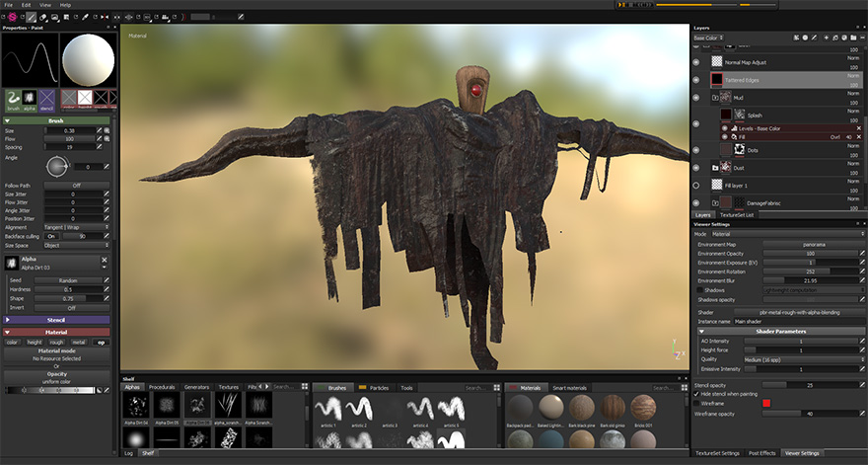
Task: Click the red Wireframe color swatch
Action: coord(766,403)
